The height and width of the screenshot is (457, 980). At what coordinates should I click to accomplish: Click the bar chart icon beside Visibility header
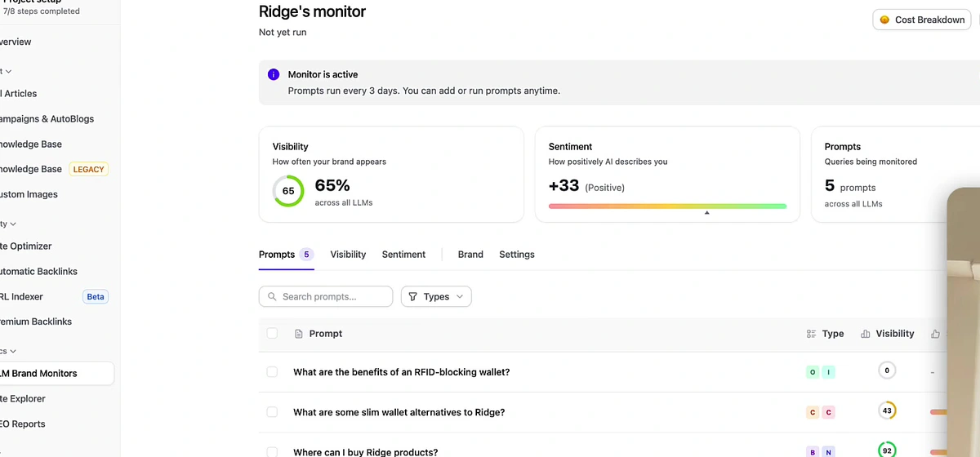pyautogui.click(x=866, y=334)
